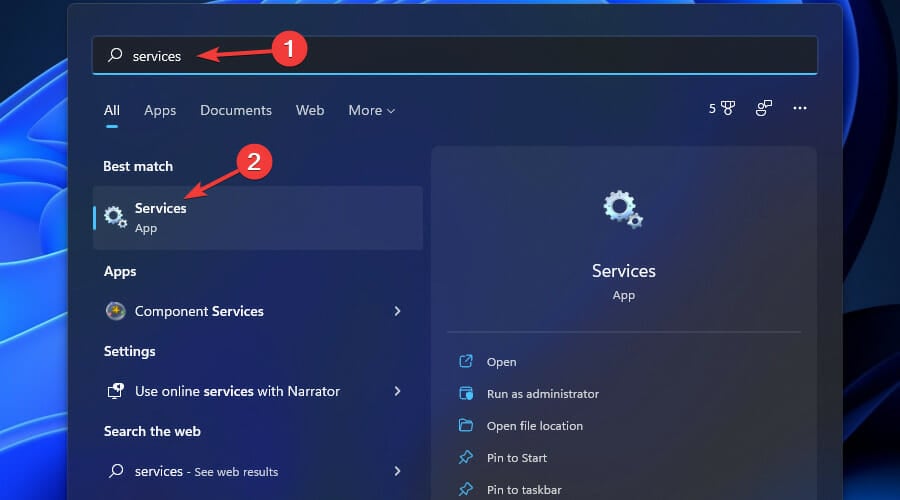Screen dimensions: 900x500
Task: Select Use online services with Narrator
Action: tap(258, 392)
